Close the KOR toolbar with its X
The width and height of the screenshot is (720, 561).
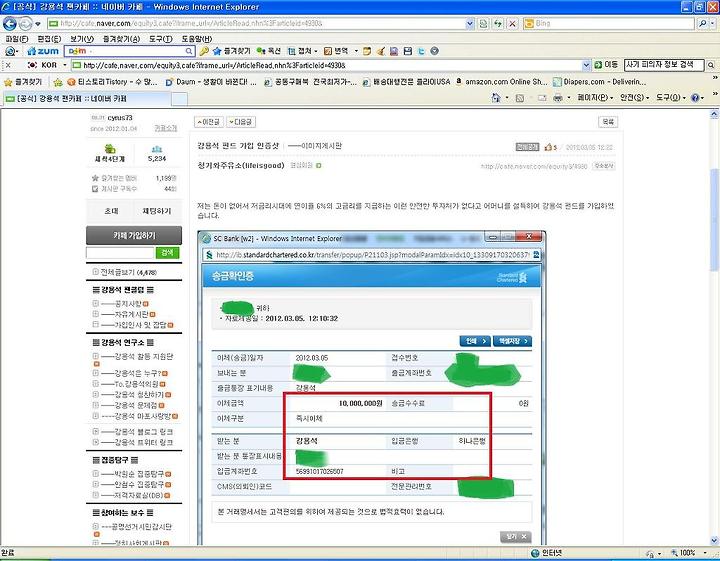coord(7,65)
